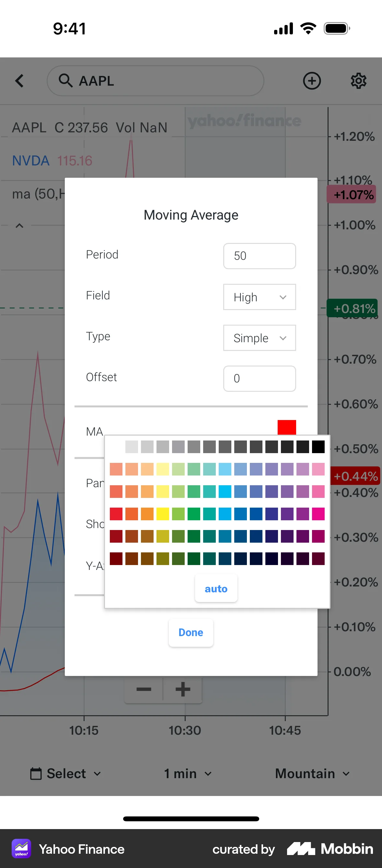Edit the Offset value of 0
The height and width of the screenshot is (868, 382).
tap(259, 379)
